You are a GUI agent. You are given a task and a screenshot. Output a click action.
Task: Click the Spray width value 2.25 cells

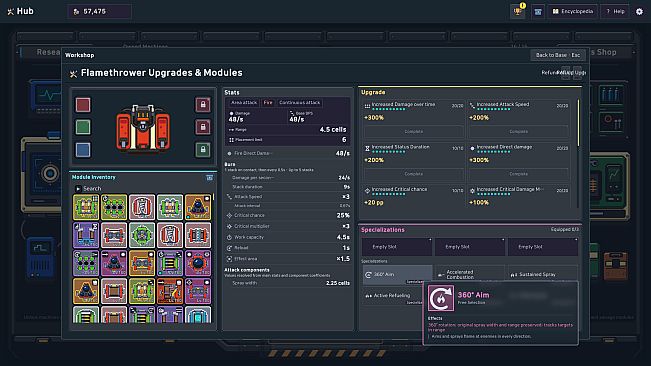[x=338, y=283]
